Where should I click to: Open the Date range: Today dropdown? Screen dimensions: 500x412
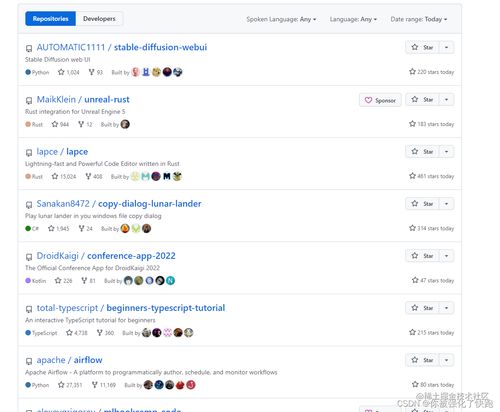coord(419,19)
